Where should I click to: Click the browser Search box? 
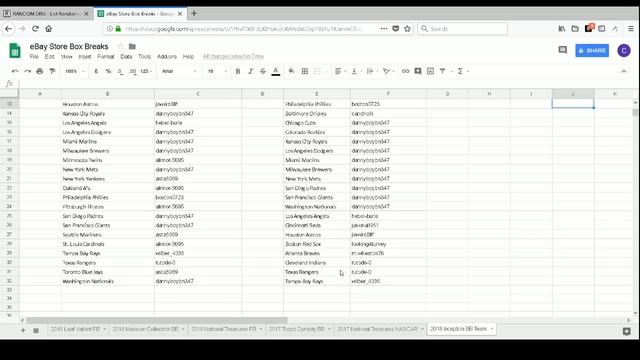[462, 29]
